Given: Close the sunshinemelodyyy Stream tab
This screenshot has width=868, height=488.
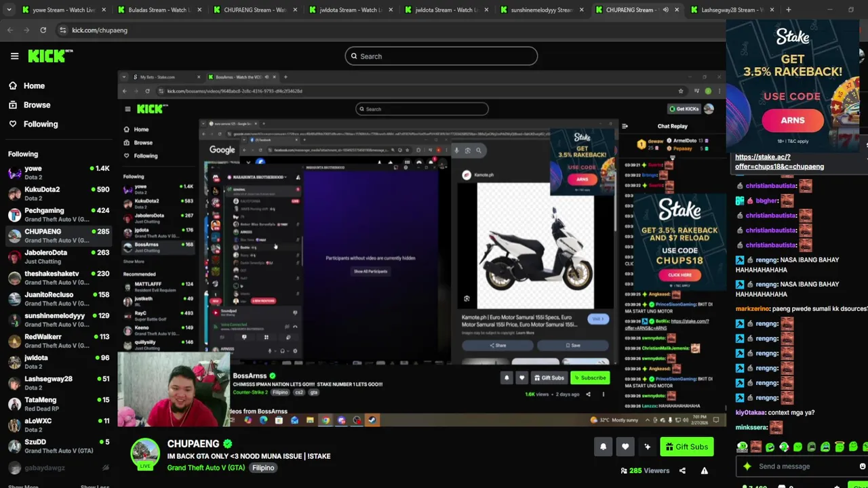Looking at the screenshot, I should (581, 9).
